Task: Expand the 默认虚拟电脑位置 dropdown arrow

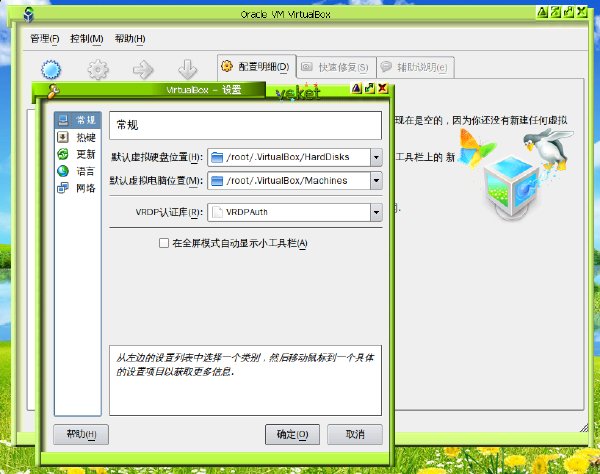Action: tap(377, 181)
